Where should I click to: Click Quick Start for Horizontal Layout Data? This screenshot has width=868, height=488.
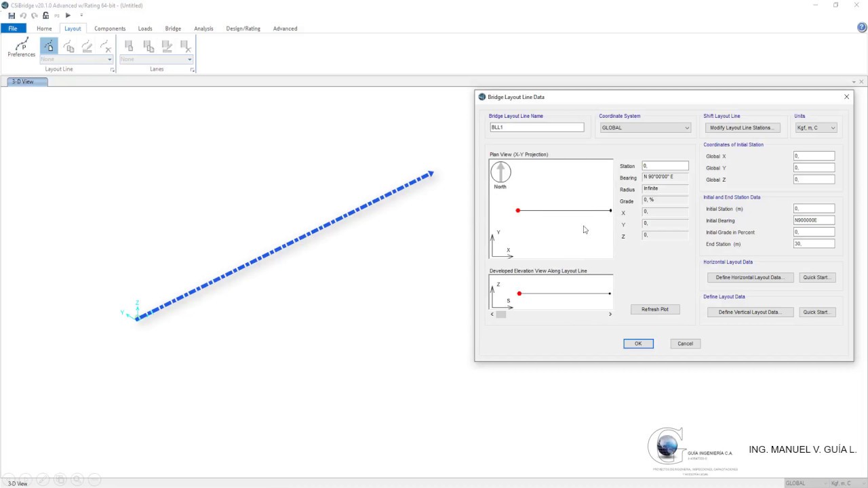(816, 277)
